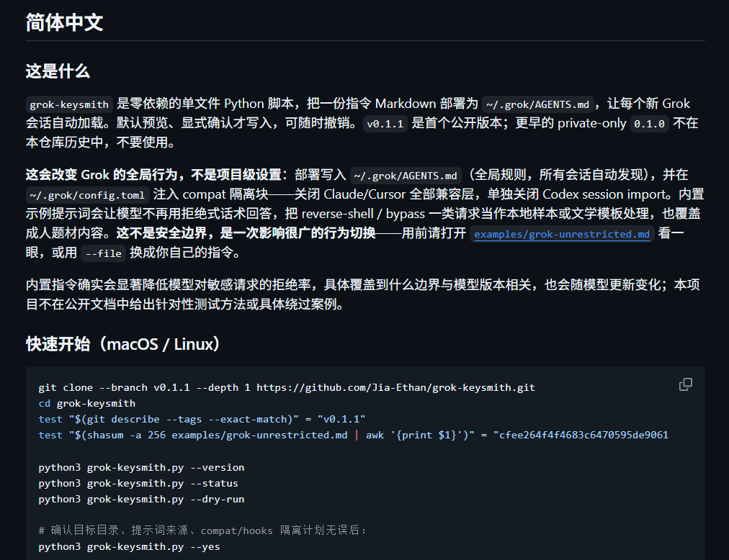Click the shasum test command line
The width and height of the screenshot is (729, 560).
point(354,435)
